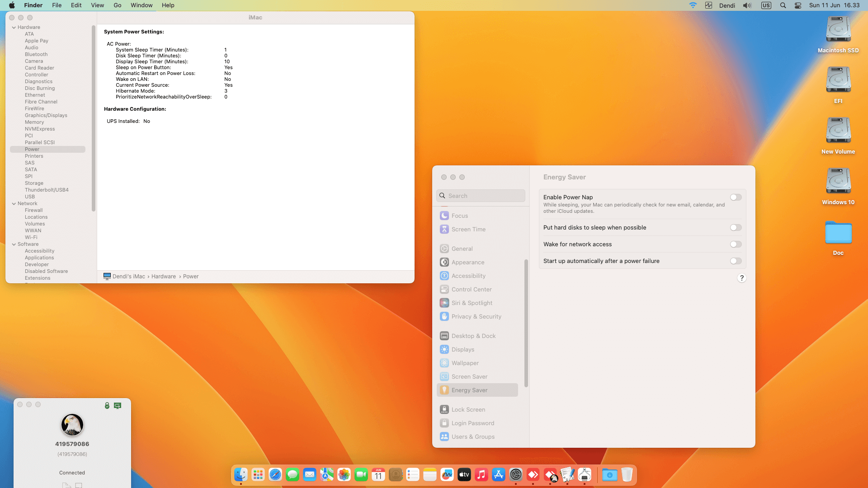Open Wi-Fi status in menu bar
Viewport: 868px width, 488px height.
(x=693, y=5)
